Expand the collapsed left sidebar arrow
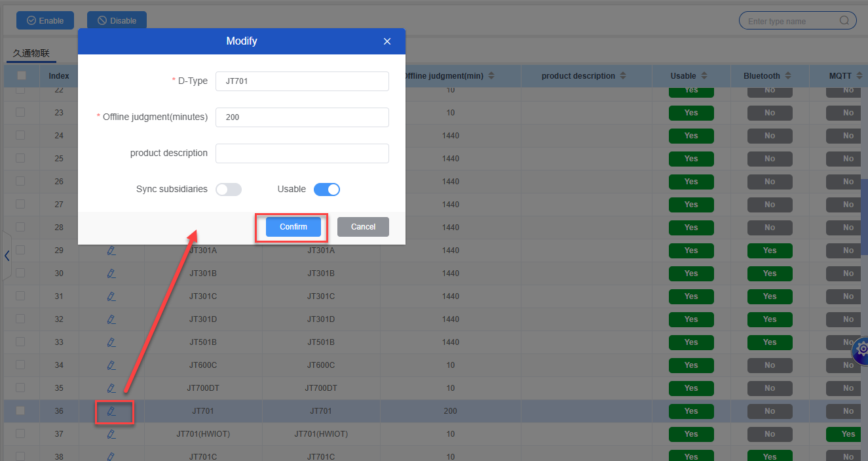The image size is (868, 461). pos(7,256)
